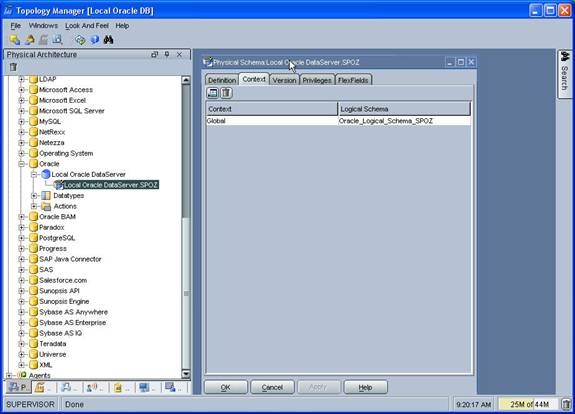Expand the Teradata node
Image resolution: width=575 pixels, height=414 pixels.
21,344
